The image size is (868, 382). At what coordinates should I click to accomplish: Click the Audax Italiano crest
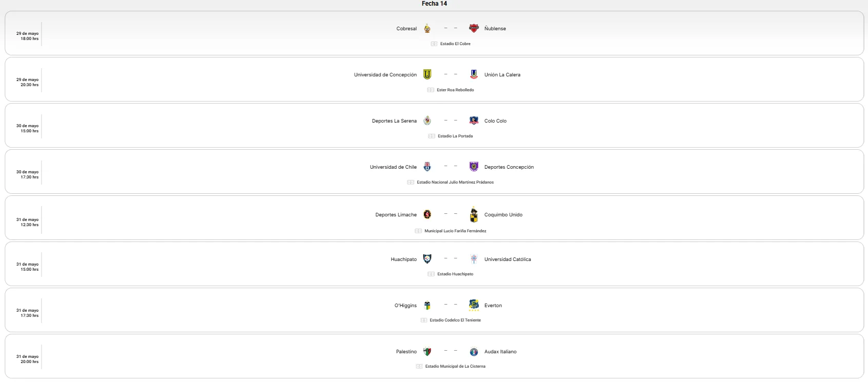click(474, 352)
